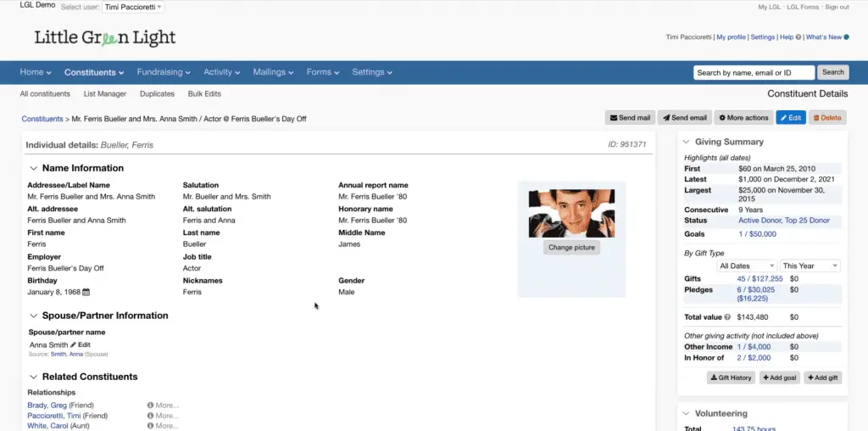
Task: Click the 45 / $127,255 gifts link
Action: [759, 279]
